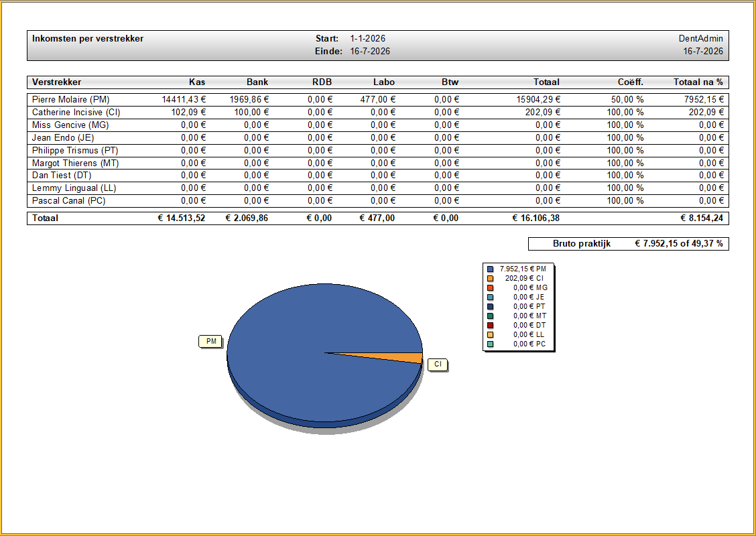Screen dimensions: 756x536
Task: Select the Philippe Trismus (PT) row name
Action: 75,150
